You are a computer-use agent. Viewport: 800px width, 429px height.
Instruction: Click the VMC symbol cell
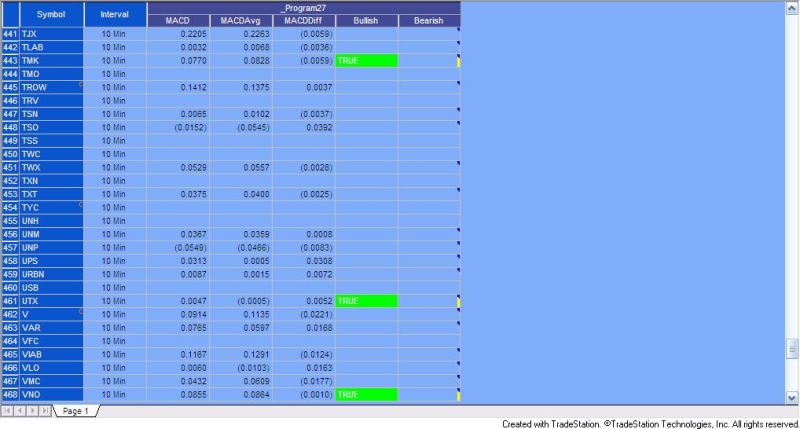[51, 381]
